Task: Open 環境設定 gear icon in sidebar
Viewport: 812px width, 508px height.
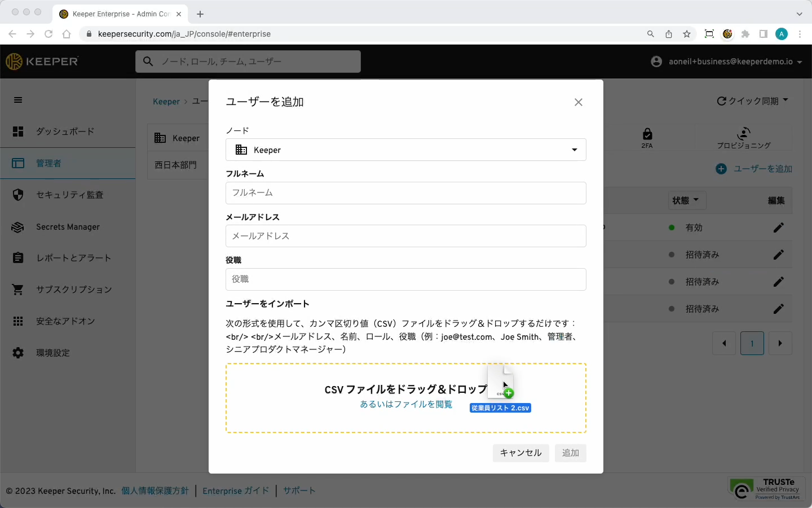Action: coord(18,353)
